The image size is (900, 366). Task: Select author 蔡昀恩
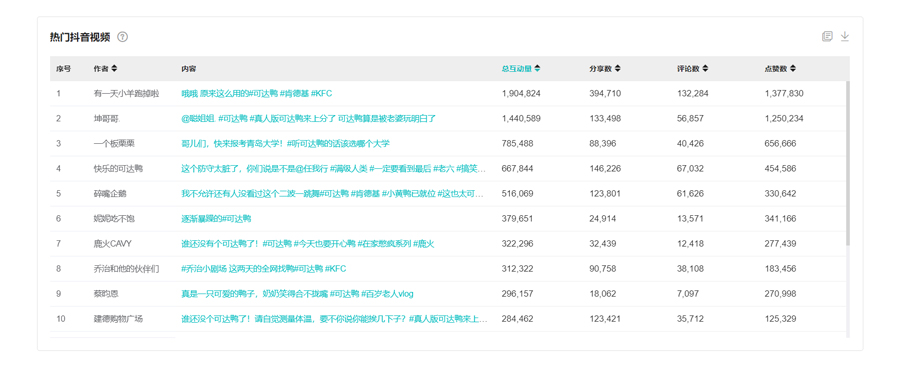click(106, 294)
